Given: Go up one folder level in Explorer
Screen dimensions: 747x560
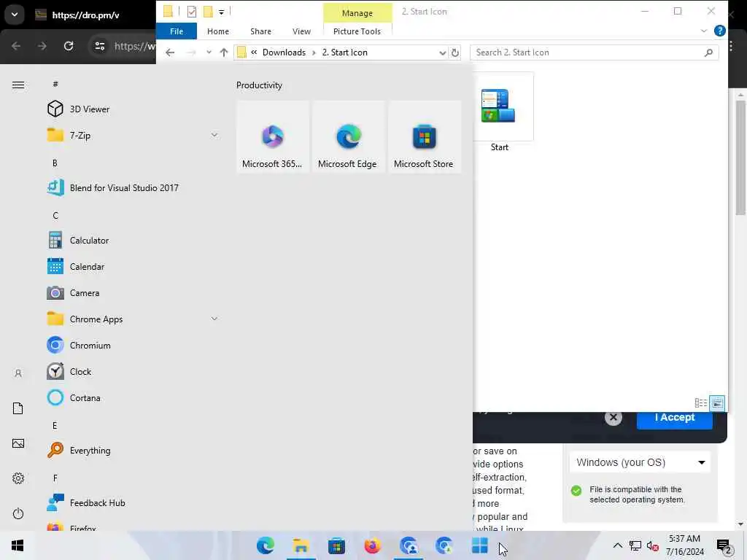Looking at the screenshot, I should point(224,52).
